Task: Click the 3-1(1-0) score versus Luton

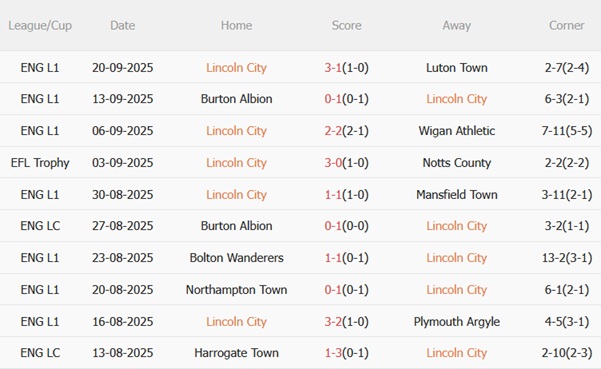Action: click(346, 68)
